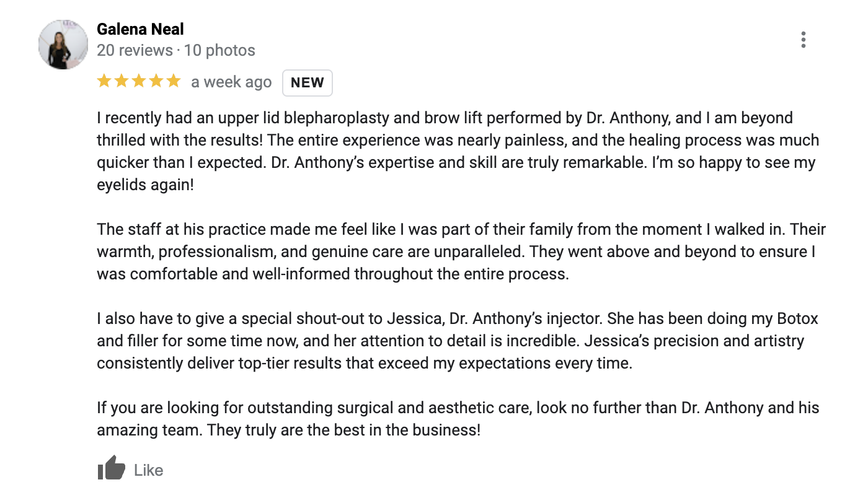Viewport: 868px width, 503px height.
Task: Click the paragraph about upper lid blepharoplasty
Action: pyautogui.click(x=458, y=151)
